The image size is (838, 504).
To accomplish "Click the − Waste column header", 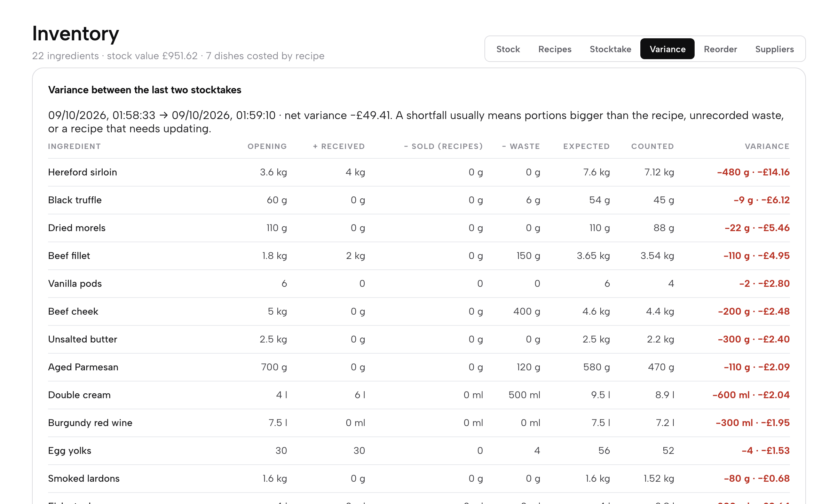I will coord(521,146).
